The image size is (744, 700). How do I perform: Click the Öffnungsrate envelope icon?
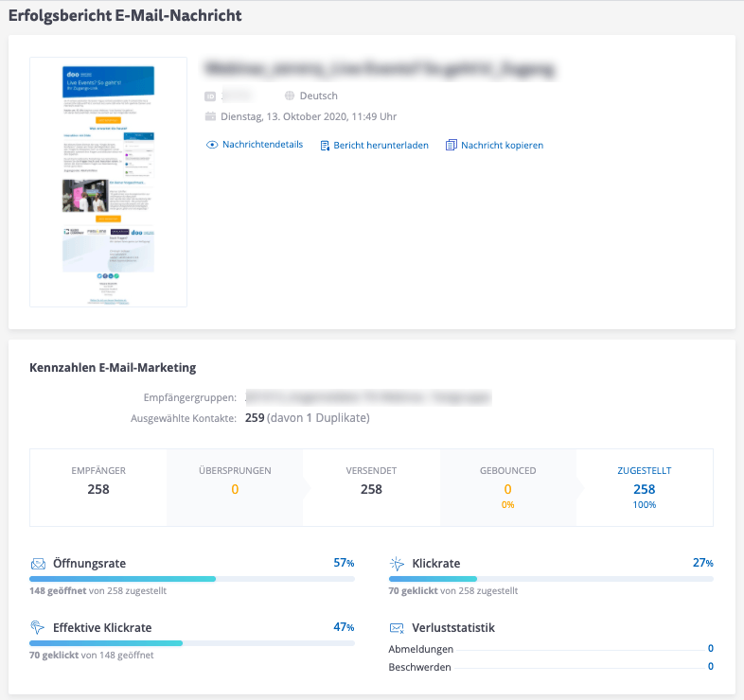pyautogui.click(x=38, y=564)
